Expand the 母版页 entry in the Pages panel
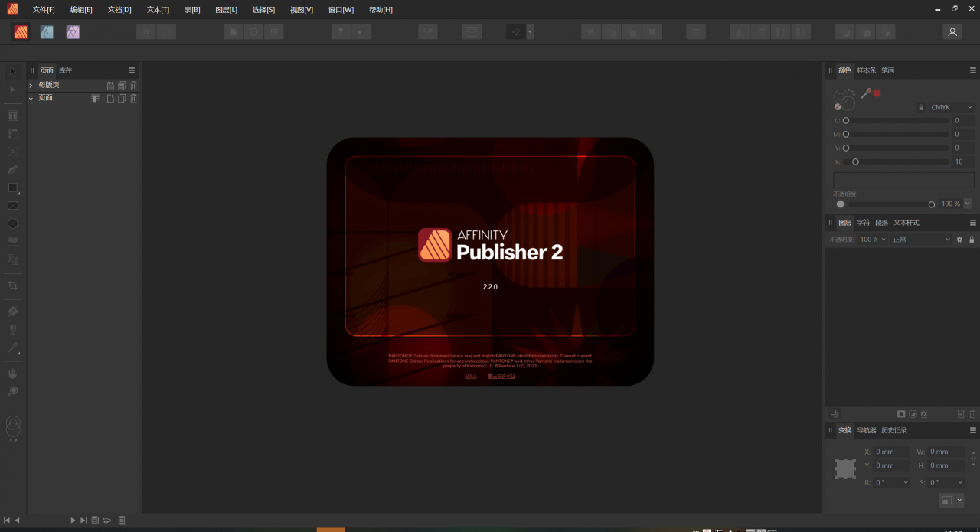980x532 pixels. point(31,84)
